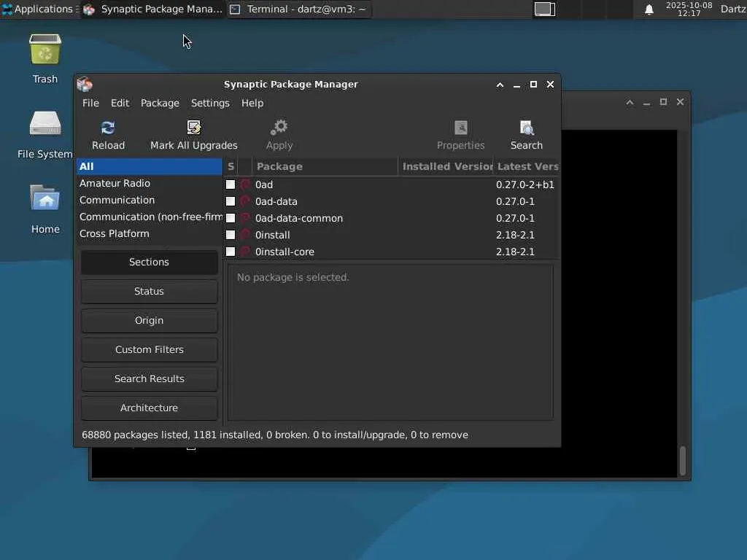Open the notification bell in panel

[649, 9]
